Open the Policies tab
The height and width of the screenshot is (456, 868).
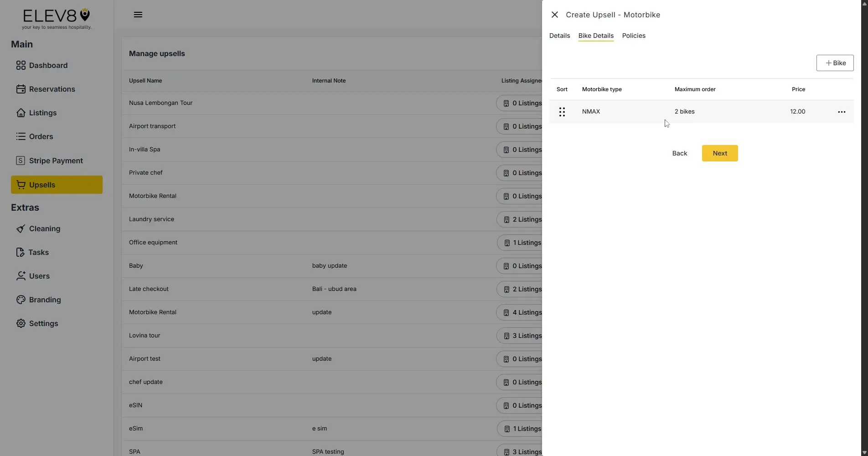pyautogui.click(x=633, y=36)
